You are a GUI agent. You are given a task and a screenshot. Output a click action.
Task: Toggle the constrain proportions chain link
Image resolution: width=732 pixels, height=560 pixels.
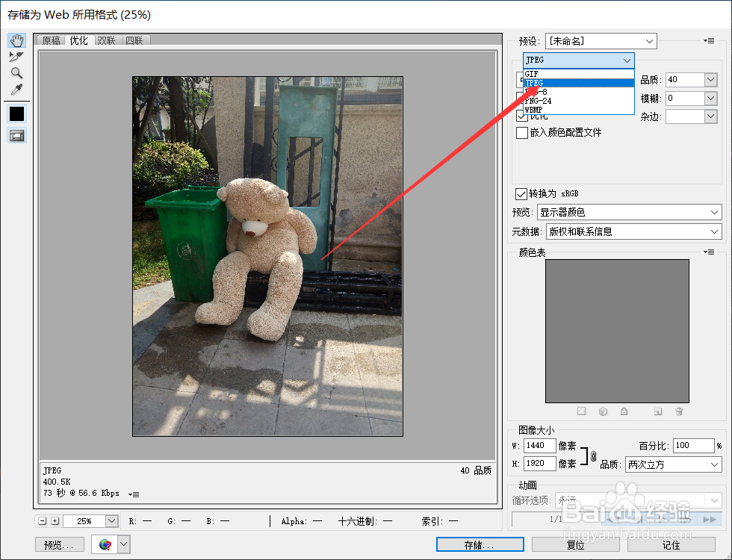[593, 455]
